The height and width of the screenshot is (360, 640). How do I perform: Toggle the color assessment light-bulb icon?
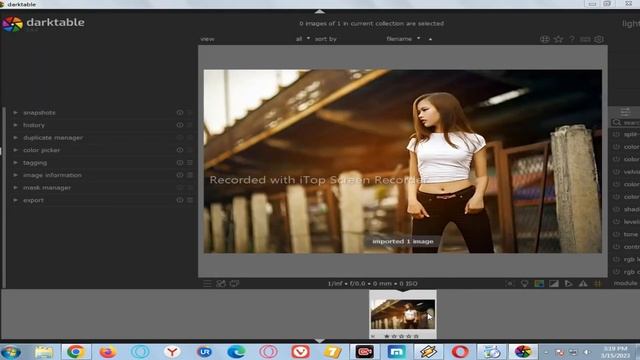pyautogui.click(x=524, y=284)
